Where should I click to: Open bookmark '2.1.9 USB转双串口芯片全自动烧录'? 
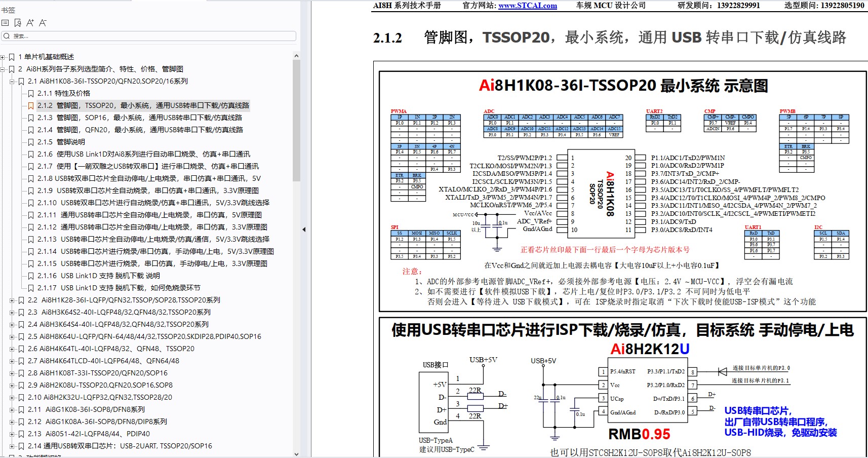pyautogui.click(x=148, y=190)
